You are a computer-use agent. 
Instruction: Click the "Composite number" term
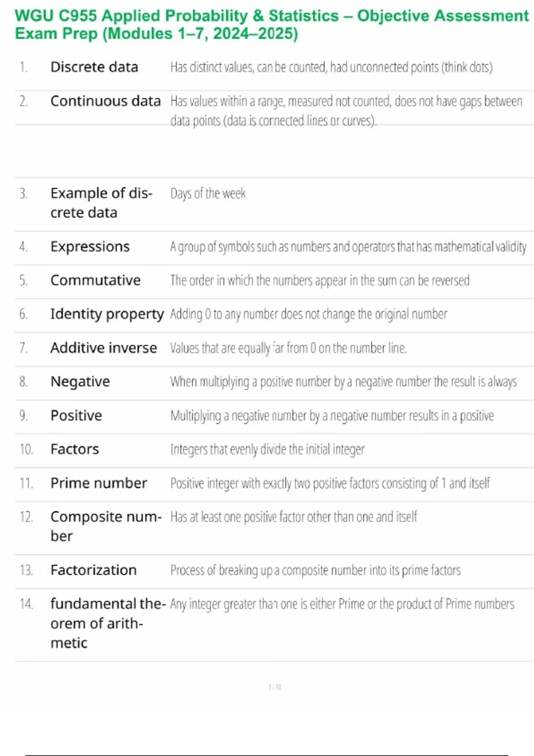[x=105, y=526]
